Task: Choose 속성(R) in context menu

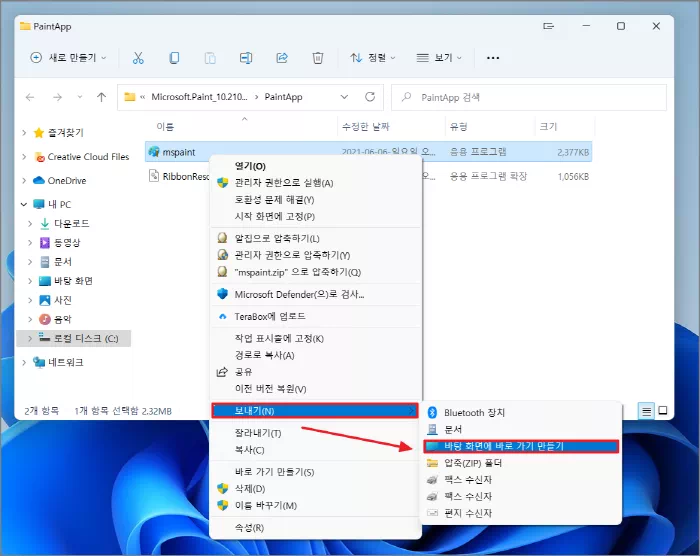Action: click(316, 528)
